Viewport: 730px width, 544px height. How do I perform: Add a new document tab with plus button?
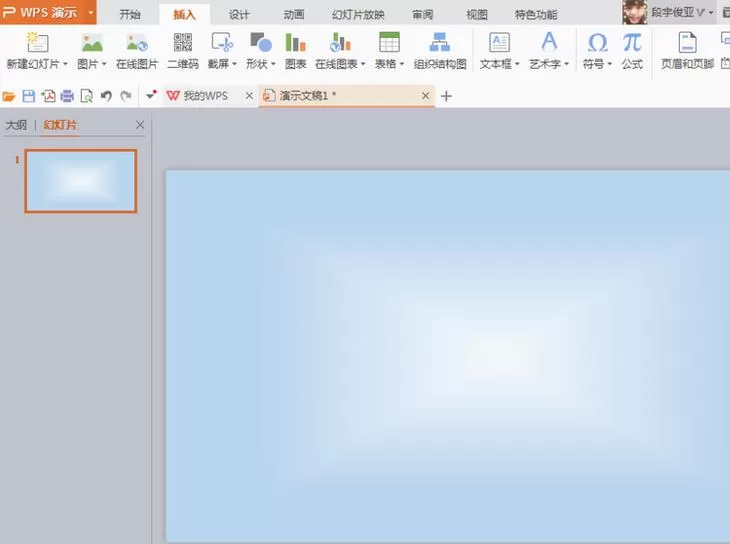point(446,96)
